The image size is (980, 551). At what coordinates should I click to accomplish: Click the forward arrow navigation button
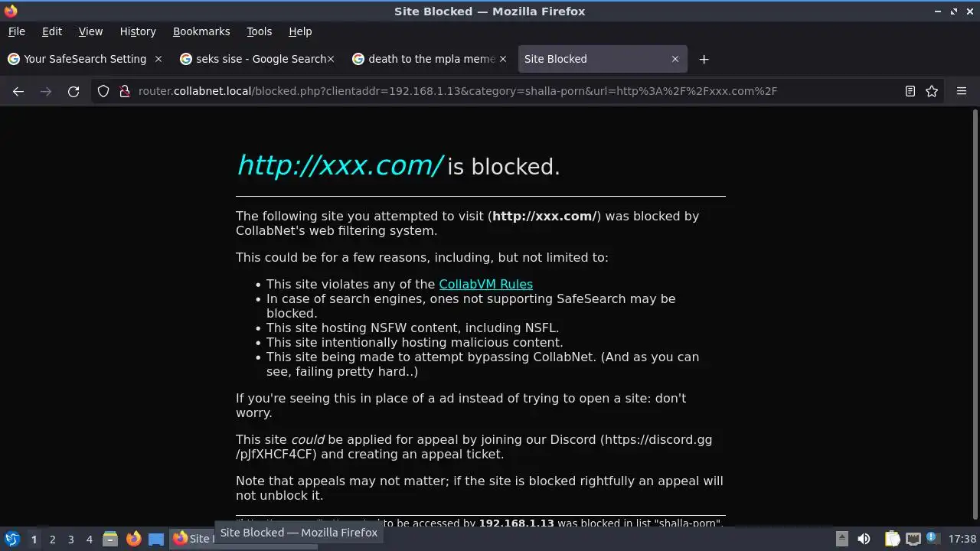(x=46, y=91)
